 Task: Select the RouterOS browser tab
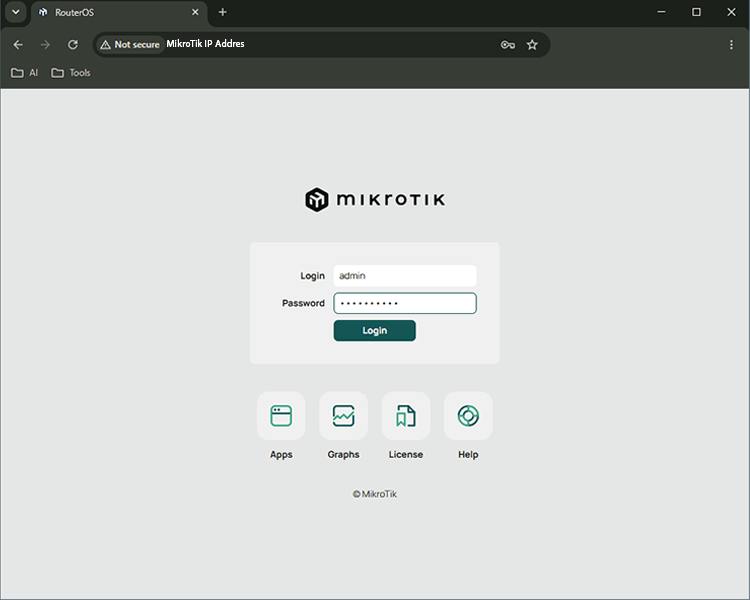click(120, 12)
